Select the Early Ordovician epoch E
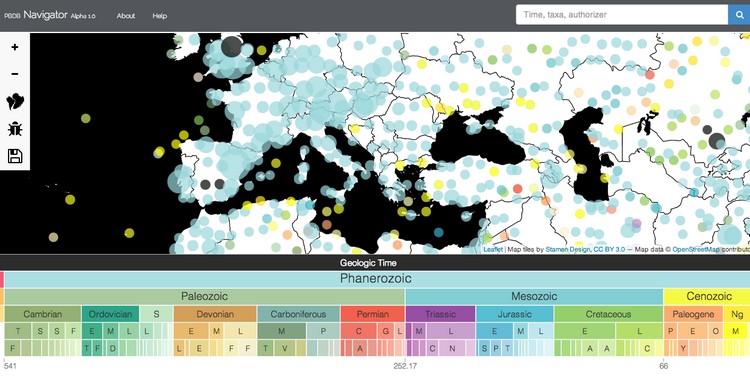This screenshot has width=750, height=376. click(92, 331)
